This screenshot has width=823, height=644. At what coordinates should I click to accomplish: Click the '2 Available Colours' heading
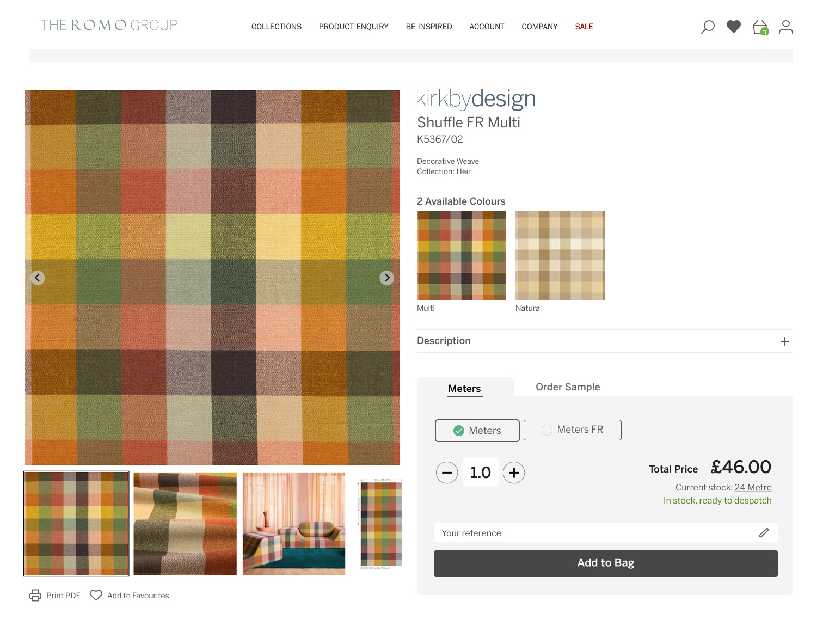[x=461, y=201]
